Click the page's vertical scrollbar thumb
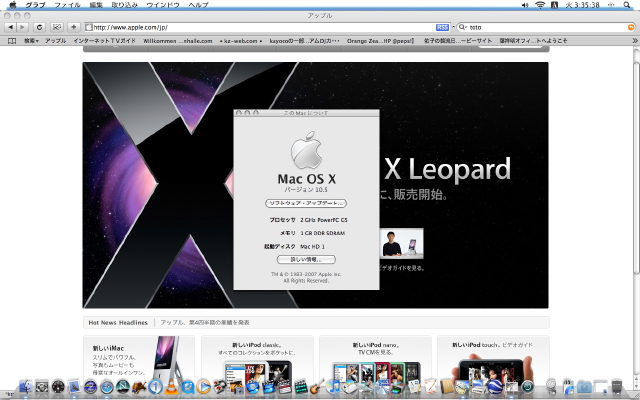This screenshot has height=400, width=640. [x=636, y=167]
